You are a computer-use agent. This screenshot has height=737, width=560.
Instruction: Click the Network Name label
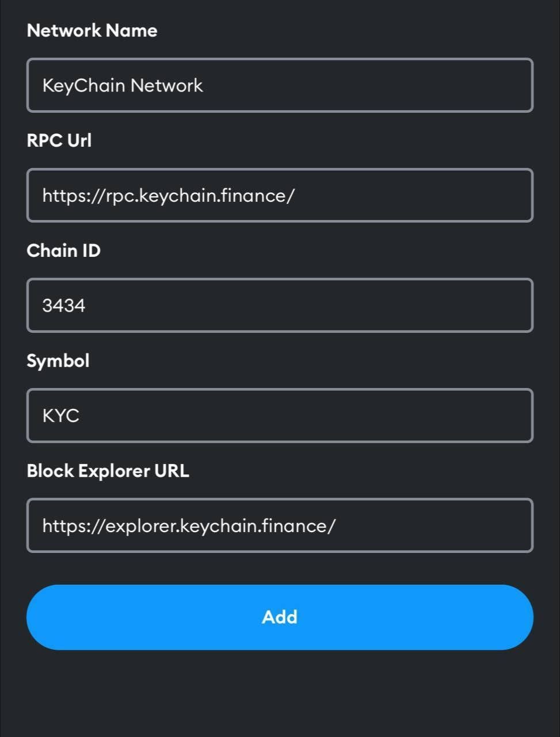(x=92, y=31)
